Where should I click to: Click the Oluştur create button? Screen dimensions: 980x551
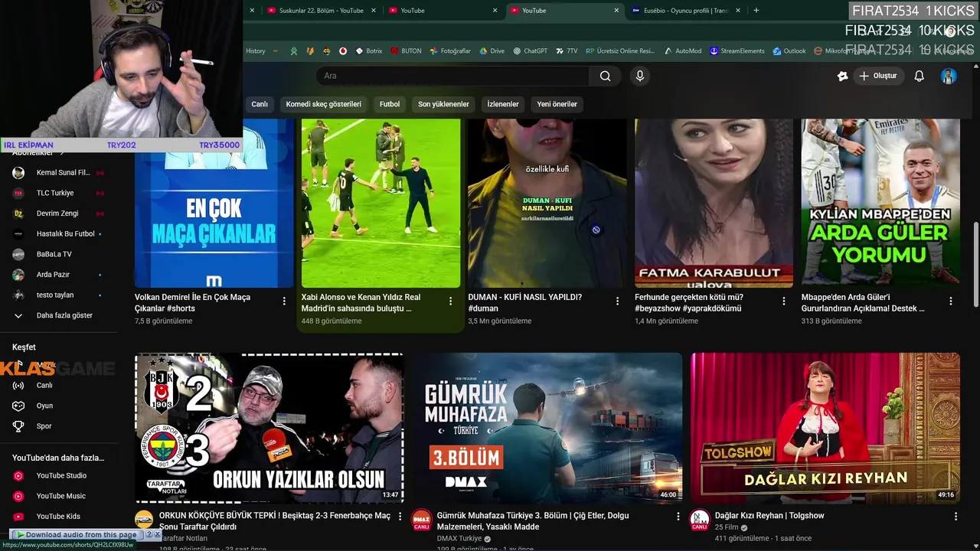coord(878,76)
